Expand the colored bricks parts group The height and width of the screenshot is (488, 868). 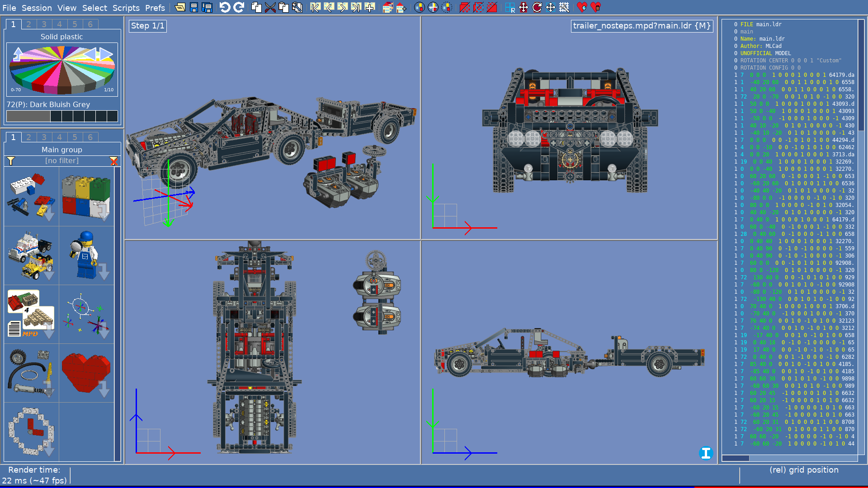point(86,197)
